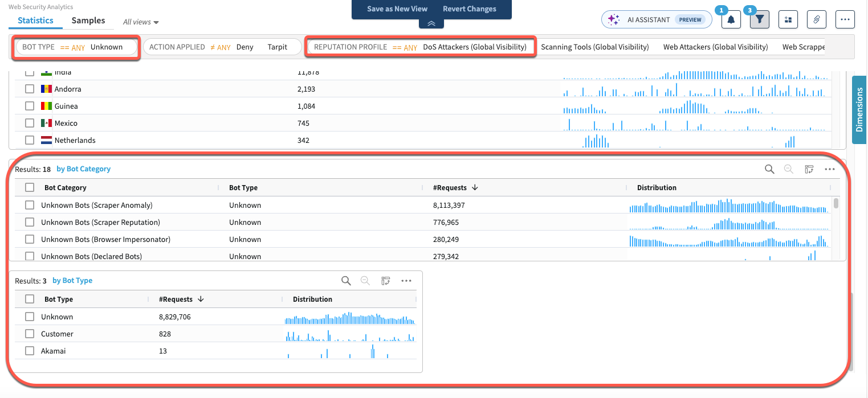Open the Dimensions side panel tab

(x=859, y=110)
